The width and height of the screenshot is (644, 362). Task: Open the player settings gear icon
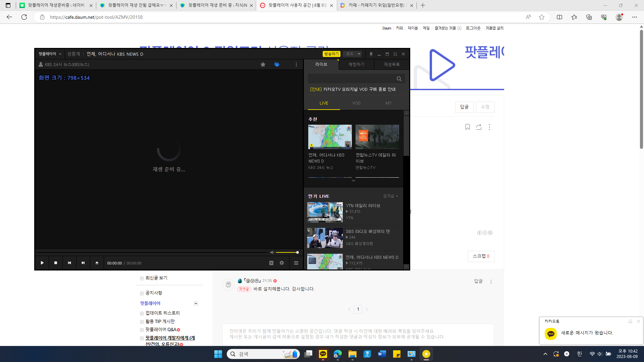click(x=282, y=263)
